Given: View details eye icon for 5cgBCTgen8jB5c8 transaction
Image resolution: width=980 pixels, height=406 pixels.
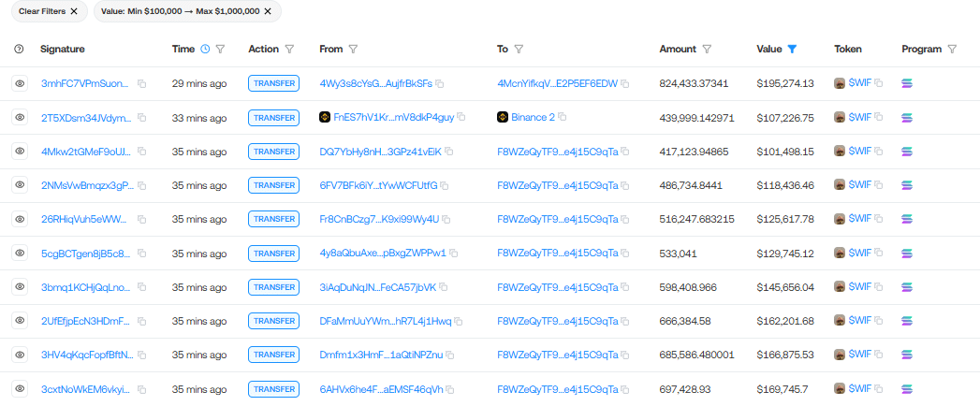Looking at the screenshot, I should click(20, 253).
